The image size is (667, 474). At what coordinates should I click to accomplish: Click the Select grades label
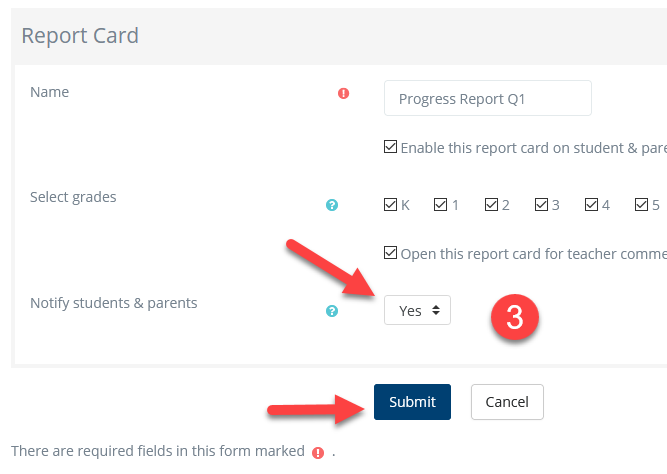pos(73,197)
